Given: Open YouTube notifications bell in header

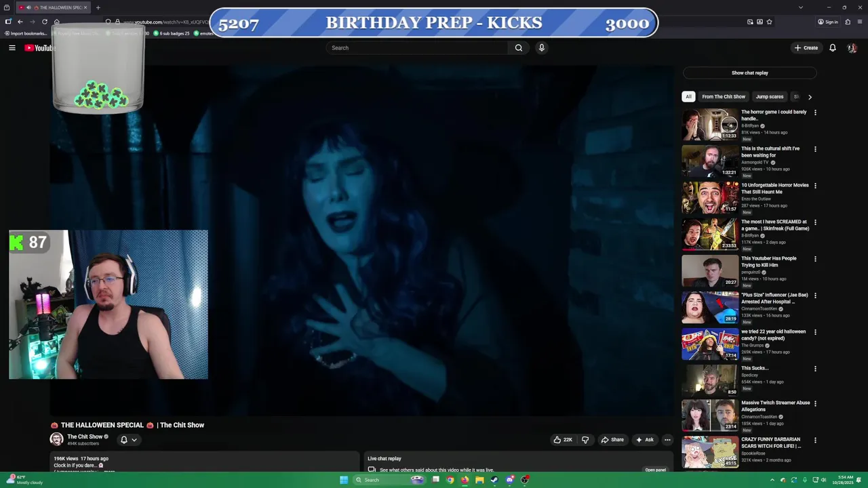Looking at the screenshot, I should 833,47.
